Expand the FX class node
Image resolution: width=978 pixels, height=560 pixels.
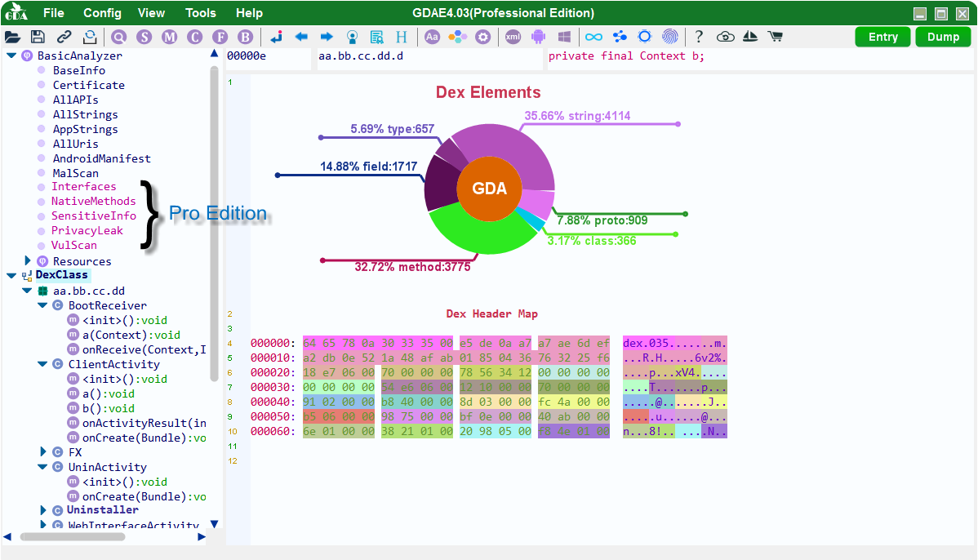(43, 451)
